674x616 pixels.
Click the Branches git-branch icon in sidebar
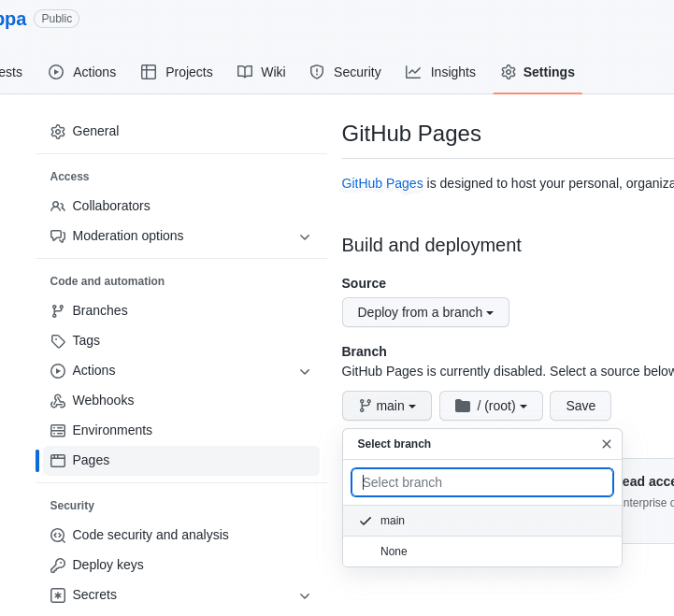pyautogui.click(x=58, y=310)
